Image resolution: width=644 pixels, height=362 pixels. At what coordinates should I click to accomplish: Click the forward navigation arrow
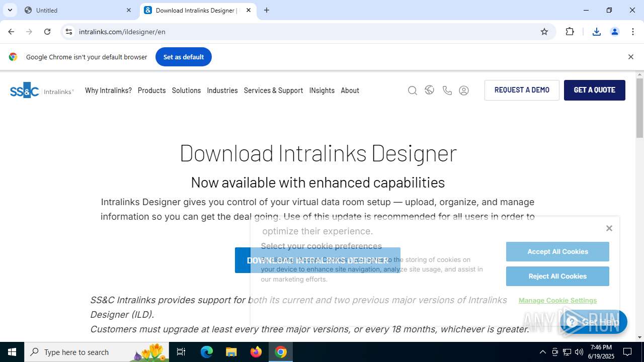point(29,32)
